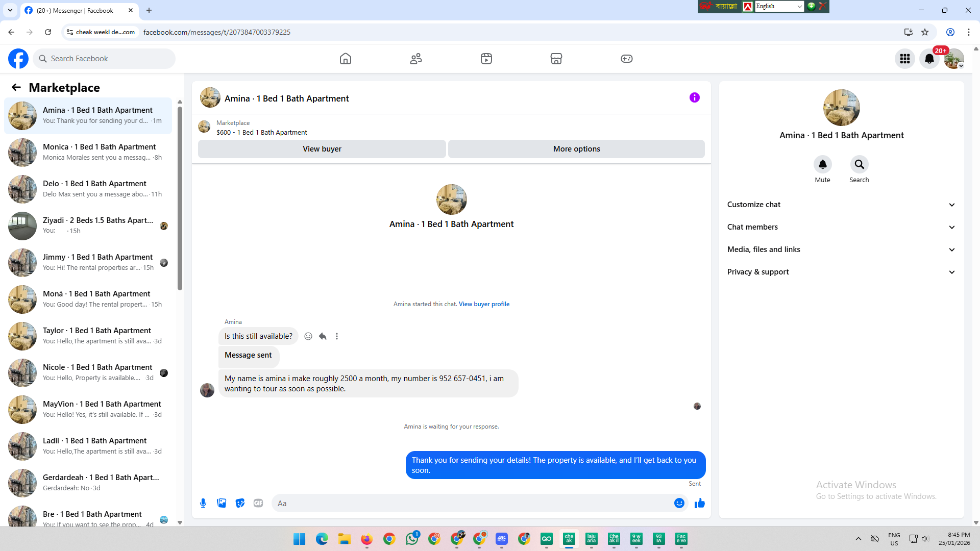Open the Facebook apps menu grid
The height and width of the screenshot is (551, 980).
click(905, 59)
